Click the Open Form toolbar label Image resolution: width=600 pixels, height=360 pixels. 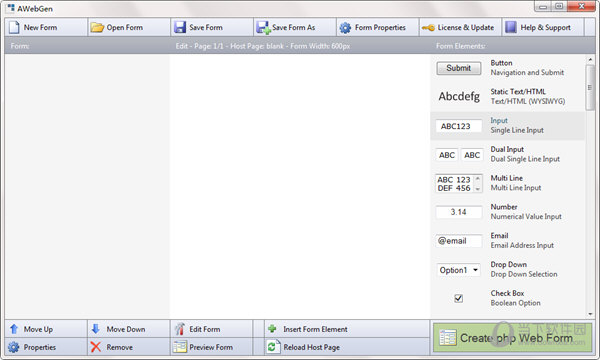click(124, 28)
